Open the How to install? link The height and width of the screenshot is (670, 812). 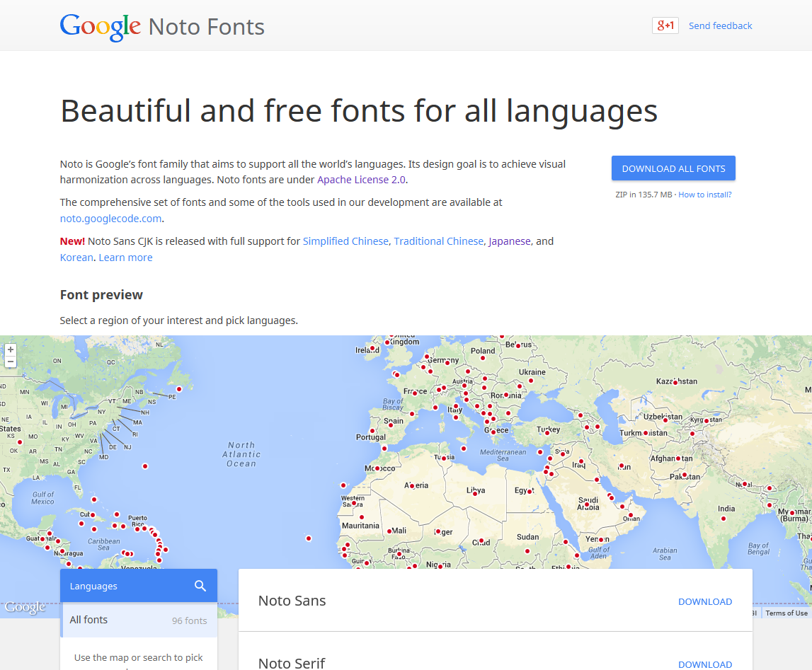705,195
